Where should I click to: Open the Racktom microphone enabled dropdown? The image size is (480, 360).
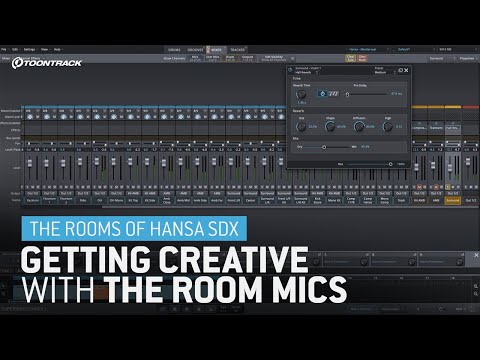[x=33, y=111]
